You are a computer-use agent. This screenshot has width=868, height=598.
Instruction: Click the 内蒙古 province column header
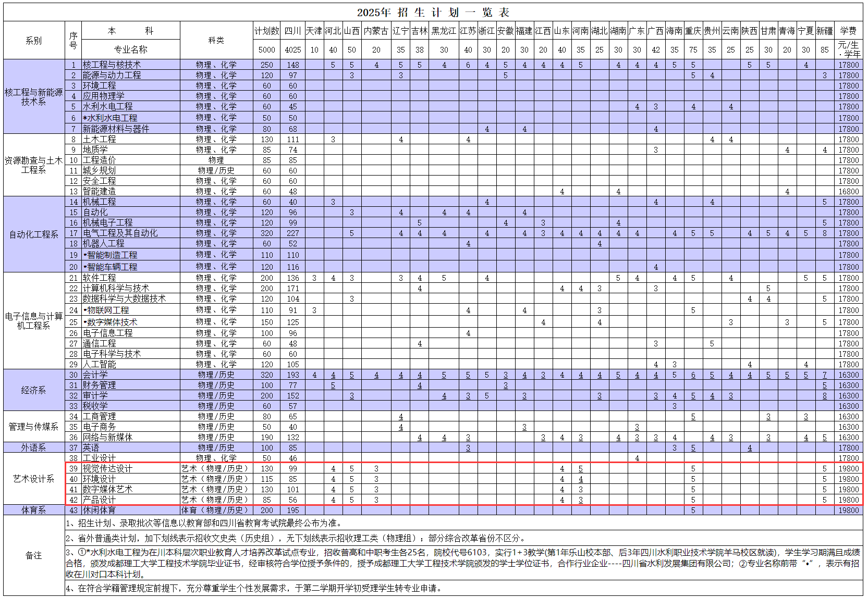376,31
